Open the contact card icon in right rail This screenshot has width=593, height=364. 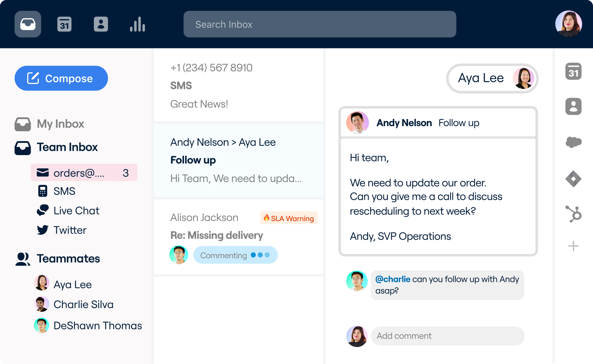tap(573, 106)
